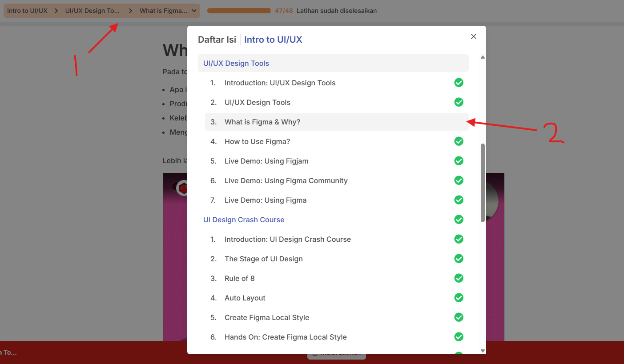Click green checkmark for The Stage of UI Design
Image resolution: width=624 pixels, height=364 pixels.
(459, 259)
